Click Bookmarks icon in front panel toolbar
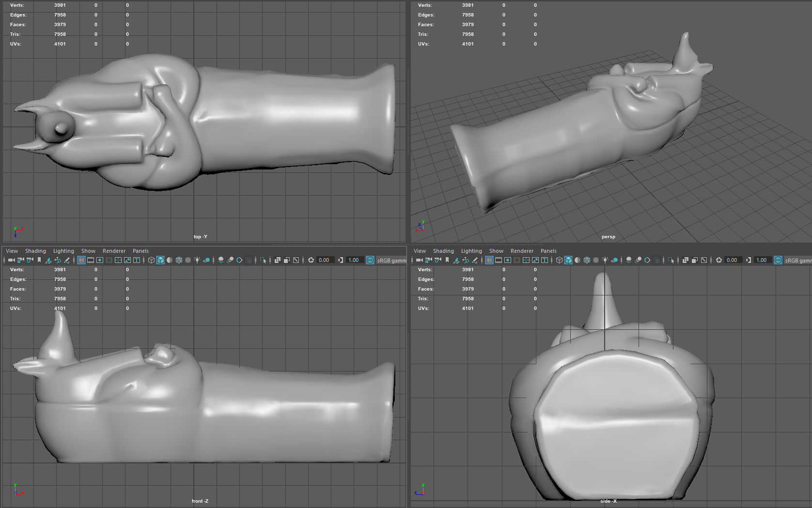This screenshot has width=812, height=508. (x=39, y=260)
